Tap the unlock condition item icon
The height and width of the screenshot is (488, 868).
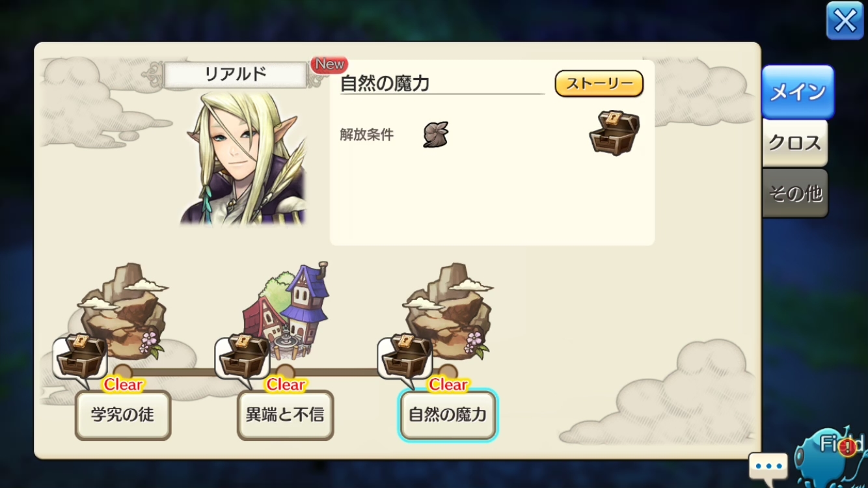pyautogui.click(x=436, y=135)
